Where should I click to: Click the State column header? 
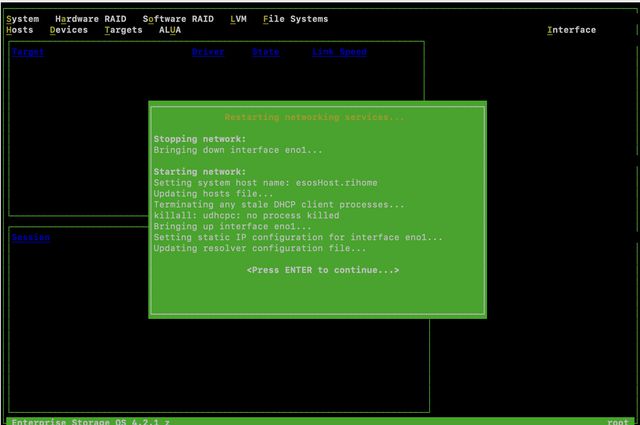pos(265,52)
